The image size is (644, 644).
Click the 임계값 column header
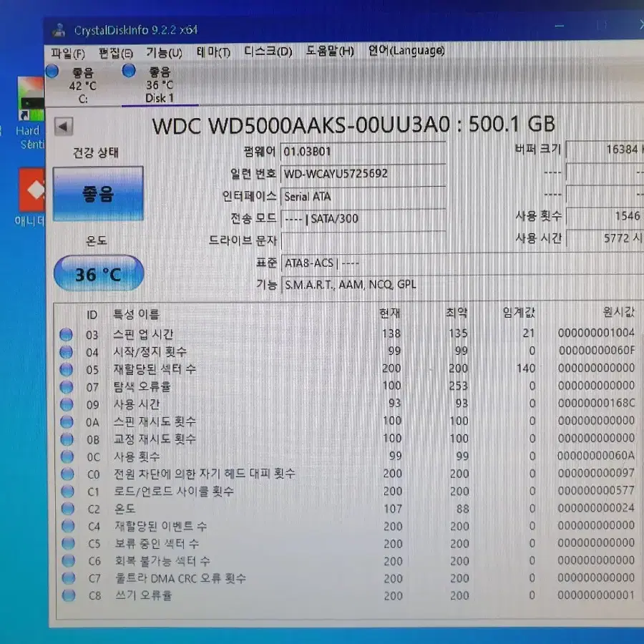tap(519, 312)
